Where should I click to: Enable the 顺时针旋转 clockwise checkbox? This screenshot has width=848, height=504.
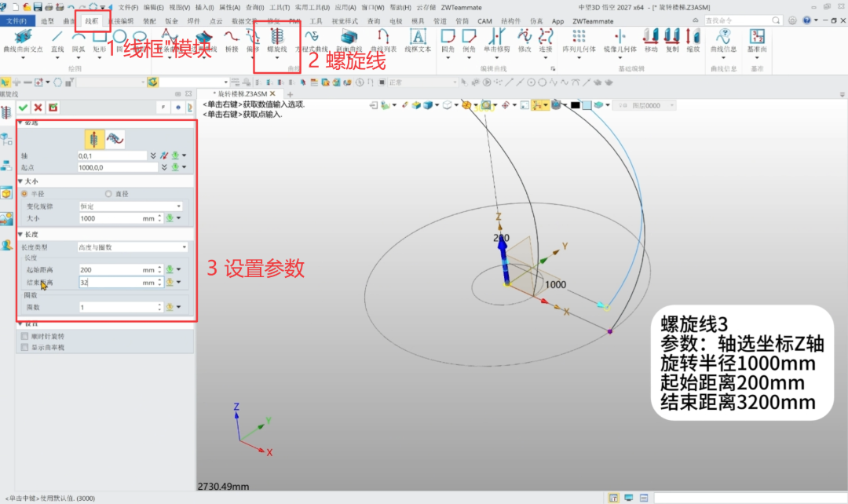click(x=24, y=336)
